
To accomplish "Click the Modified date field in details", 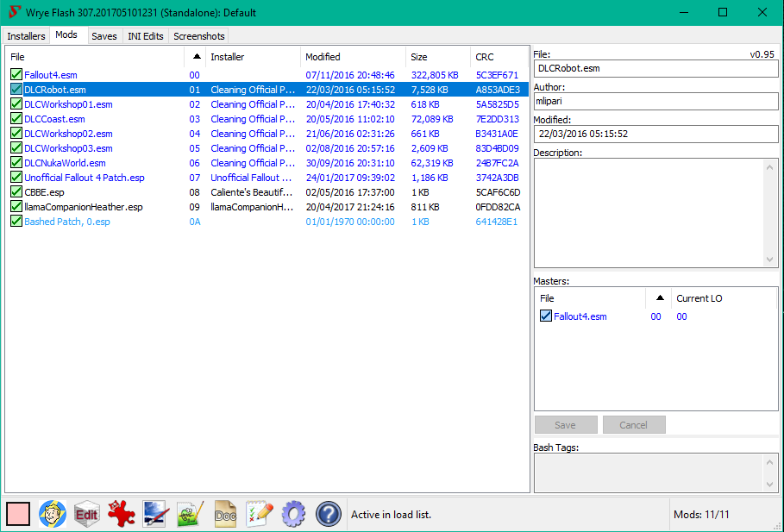I will [656, 134].
